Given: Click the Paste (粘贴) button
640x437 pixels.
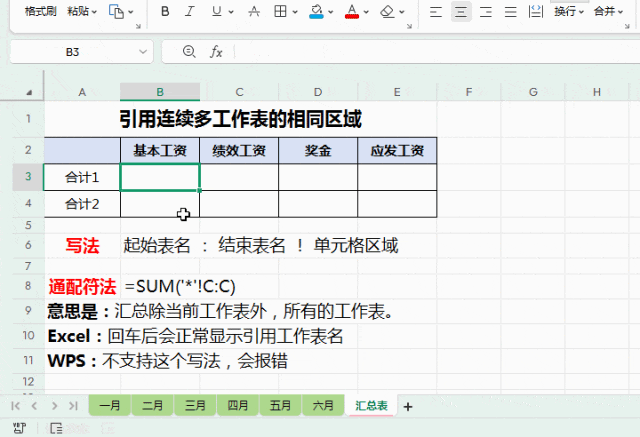Looking at the screenshot, I should point(78,11).
